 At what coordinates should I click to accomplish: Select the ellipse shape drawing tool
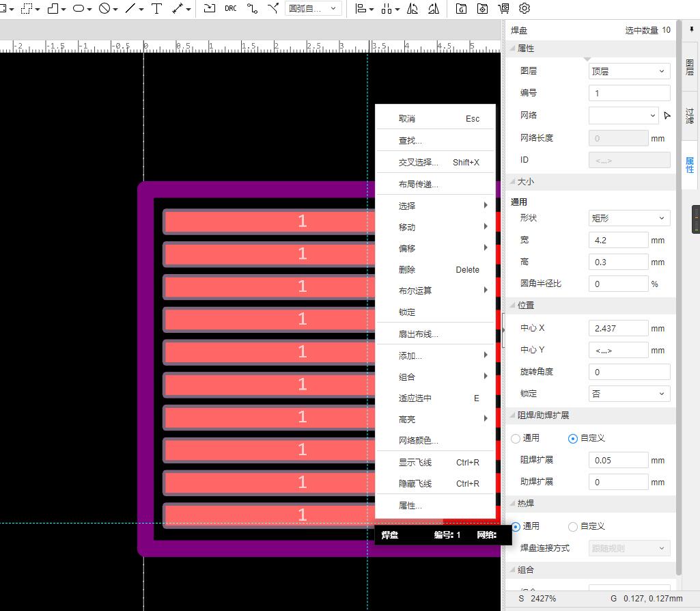(79, 9)
